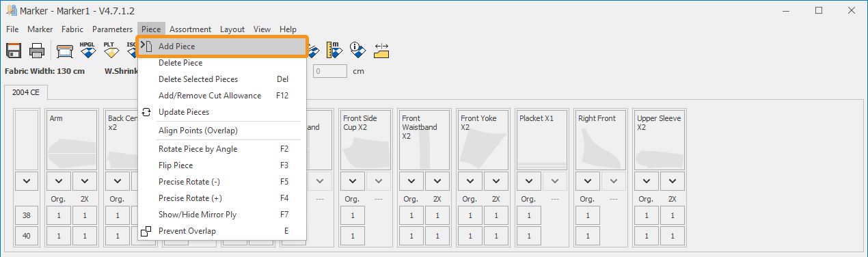The width and height of the screenshot is (868, 257).
Task: Expand Upper Sleeve X2 2X dropdown arrow
Action: (673, 181)
